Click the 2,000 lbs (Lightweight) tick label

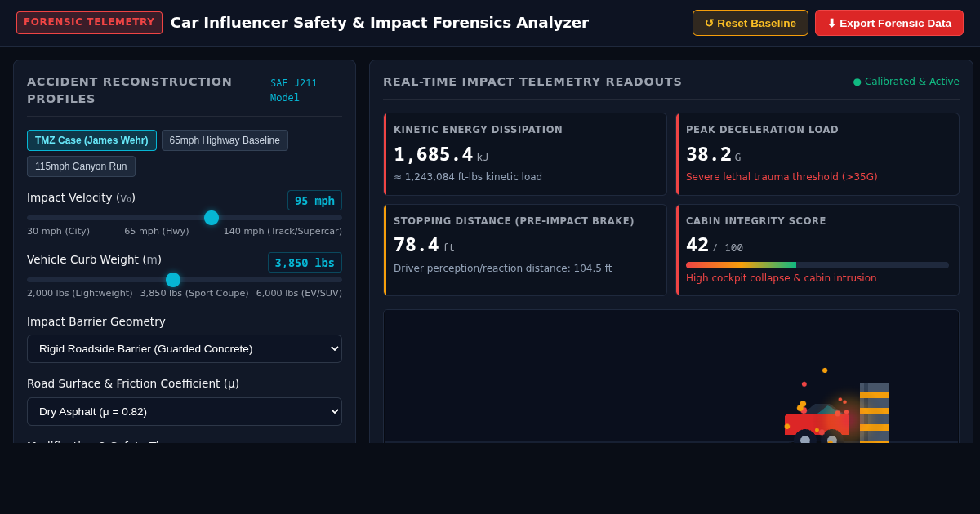(80, 294)
